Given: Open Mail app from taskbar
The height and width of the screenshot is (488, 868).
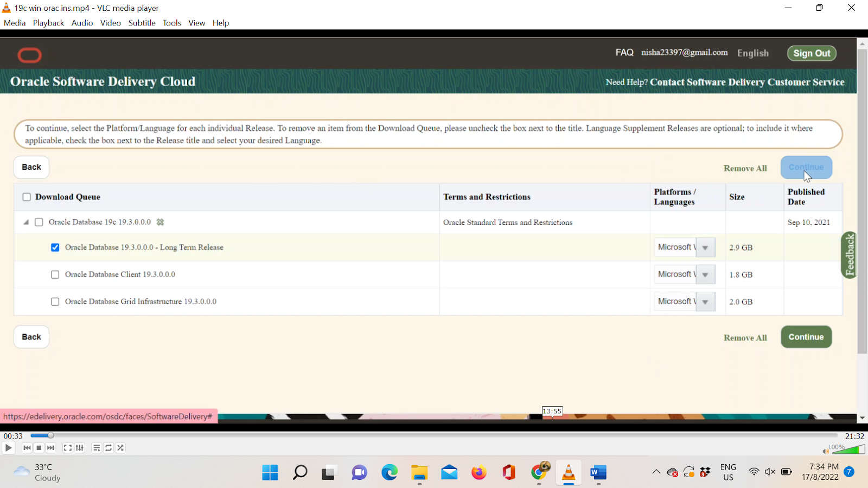Looking at the screenshot, I should click(449, 473).
